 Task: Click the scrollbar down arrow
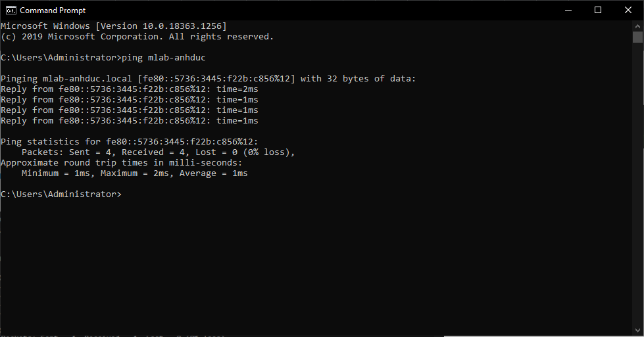pyautogui.click(x=638, y=330)
